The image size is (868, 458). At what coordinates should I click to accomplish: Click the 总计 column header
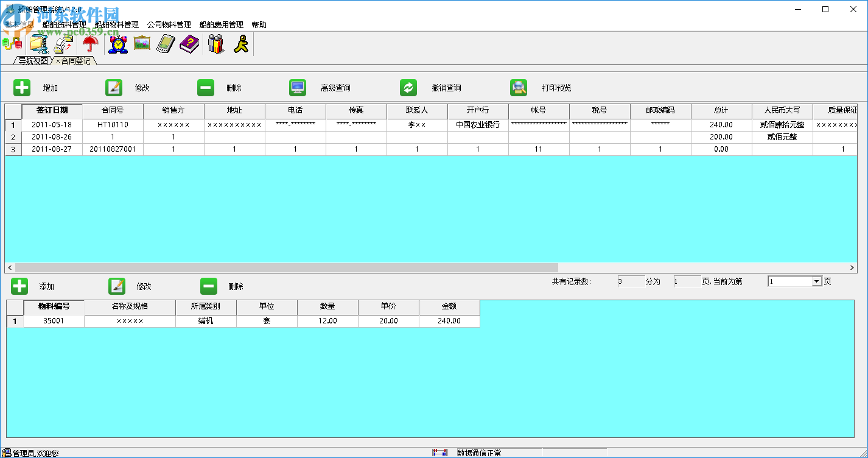(721, 111)
